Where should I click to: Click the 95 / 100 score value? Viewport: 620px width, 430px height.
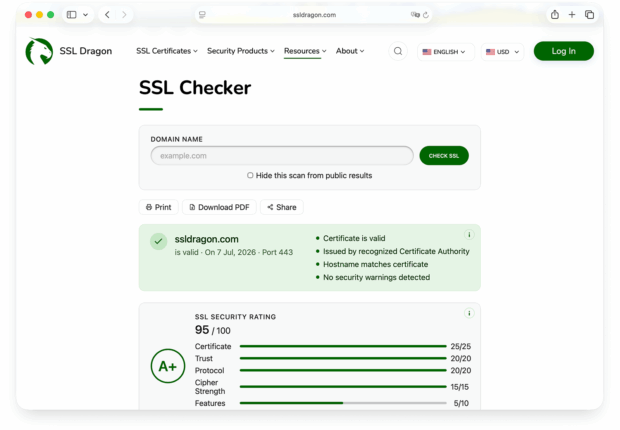click(x=212, y=330)
